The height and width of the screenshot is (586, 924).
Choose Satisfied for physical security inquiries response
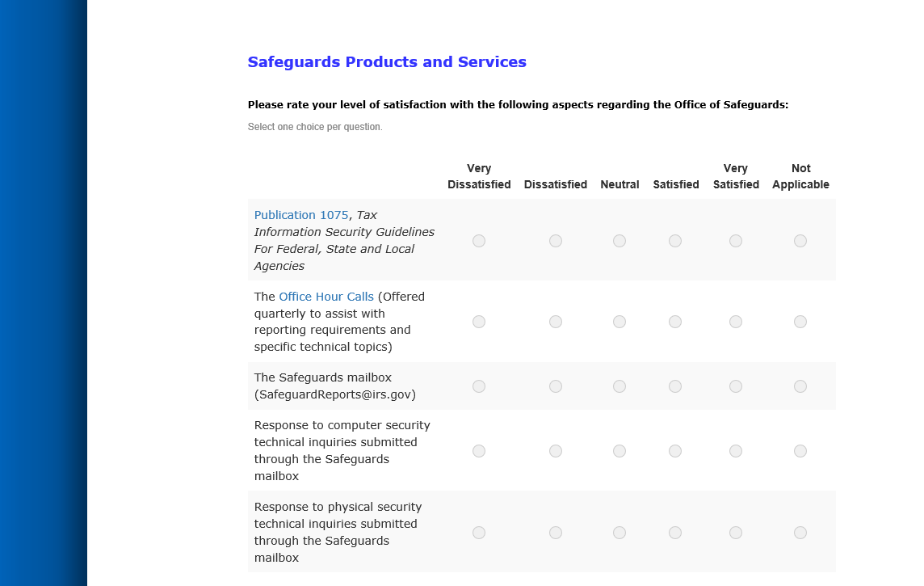[675, 533]
